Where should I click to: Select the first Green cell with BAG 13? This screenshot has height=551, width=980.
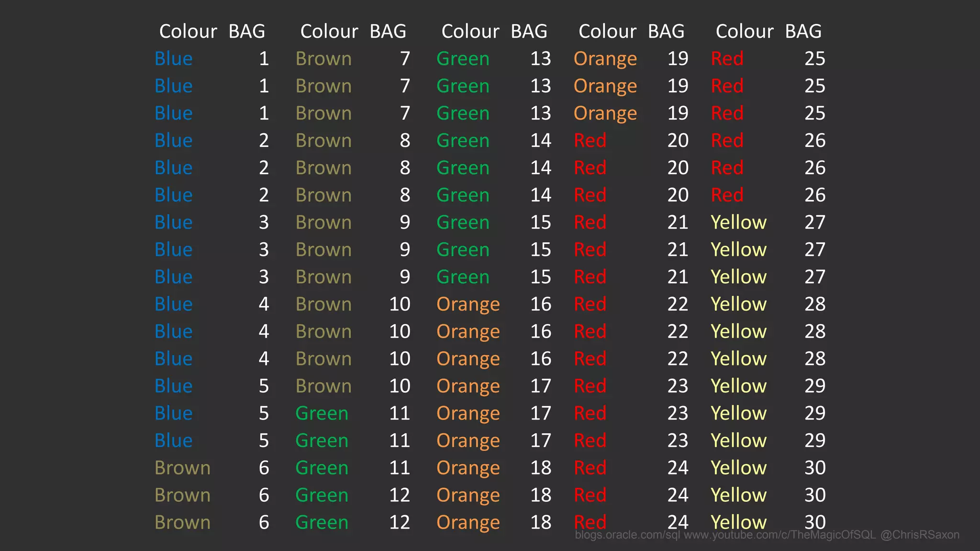[x=463, y=59]
